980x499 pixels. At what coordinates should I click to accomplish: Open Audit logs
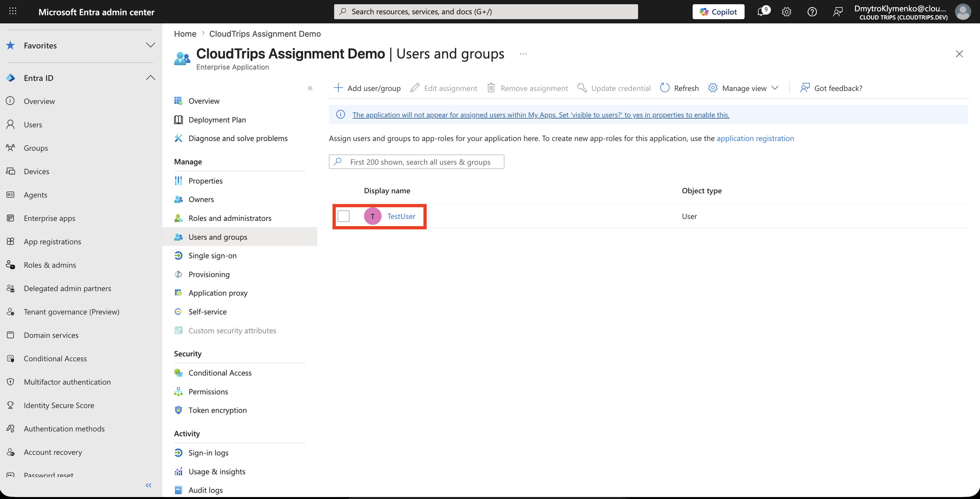[x=206, y=490]
